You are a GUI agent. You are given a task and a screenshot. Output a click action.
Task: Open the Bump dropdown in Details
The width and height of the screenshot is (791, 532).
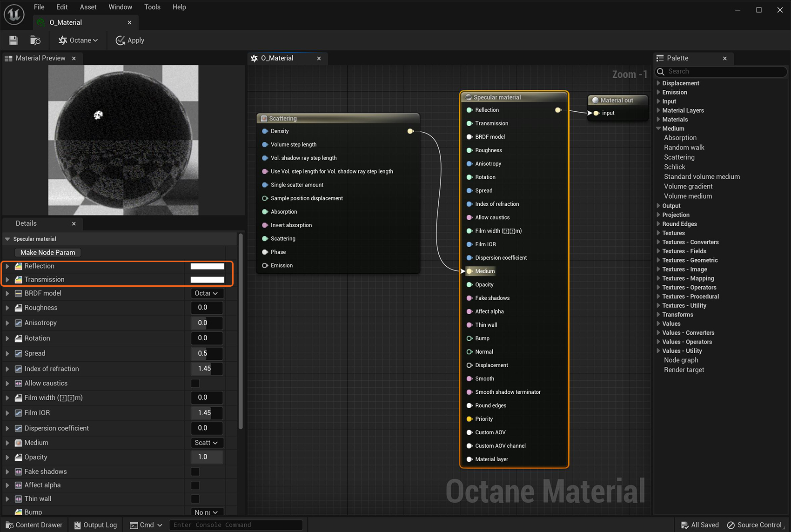coord(207,512)
